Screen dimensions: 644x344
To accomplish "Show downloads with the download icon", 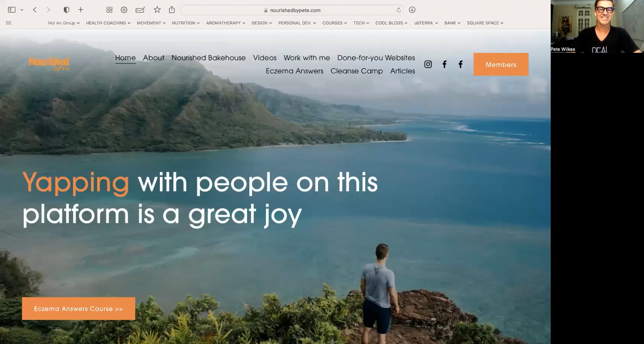I will click(x=412, y=10).
